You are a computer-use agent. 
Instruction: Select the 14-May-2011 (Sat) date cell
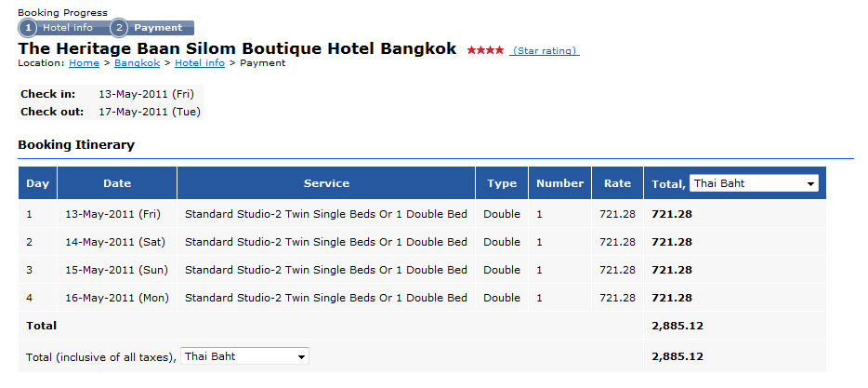click(x=117, y=242)
